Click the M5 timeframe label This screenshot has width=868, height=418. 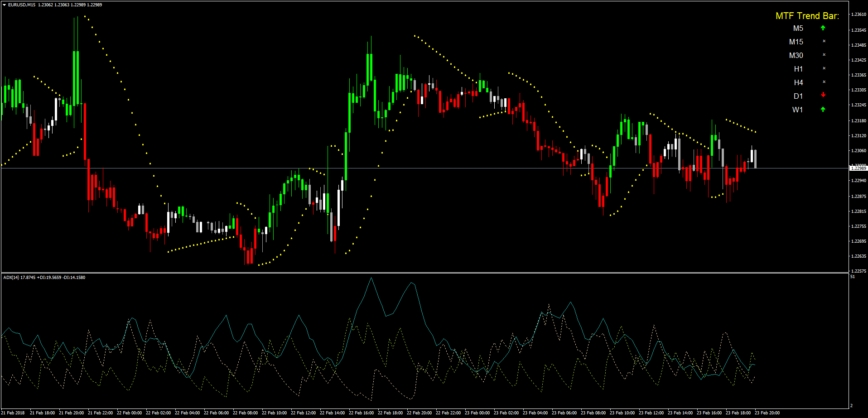798,29
